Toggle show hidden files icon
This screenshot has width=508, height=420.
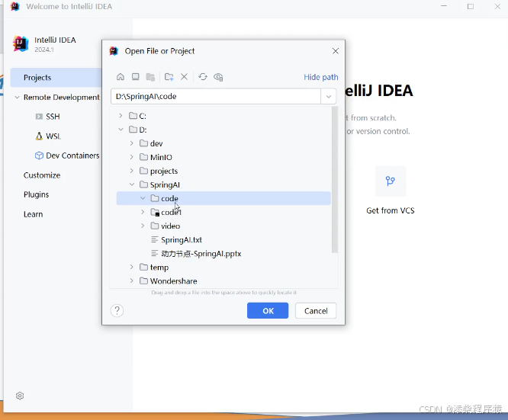pos(218,77)
